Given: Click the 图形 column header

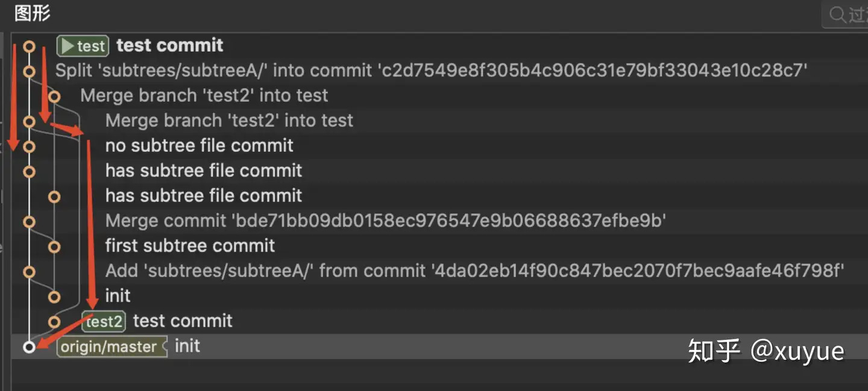Looking at the screenshot, I should point(33,13).
